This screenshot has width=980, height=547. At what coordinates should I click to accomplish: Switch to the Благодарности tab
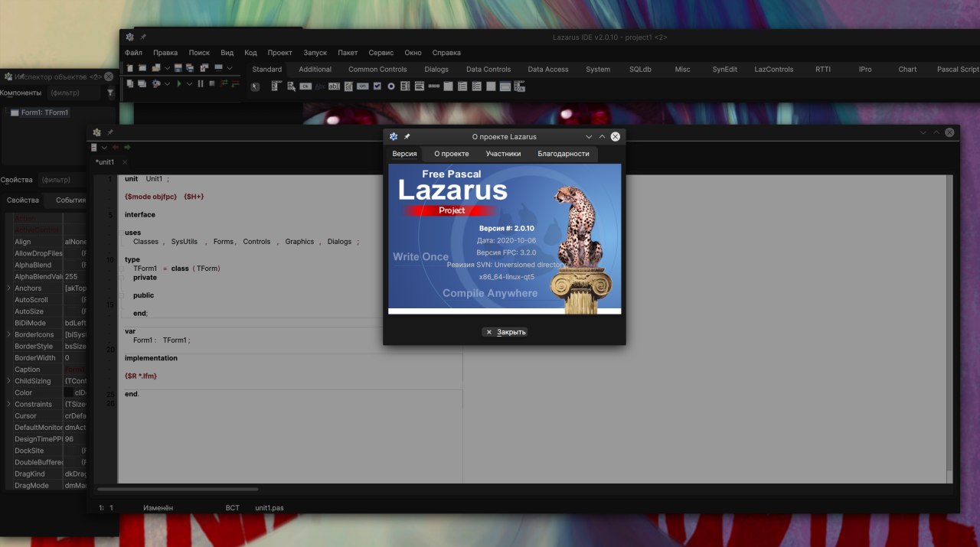pos(563,154)
